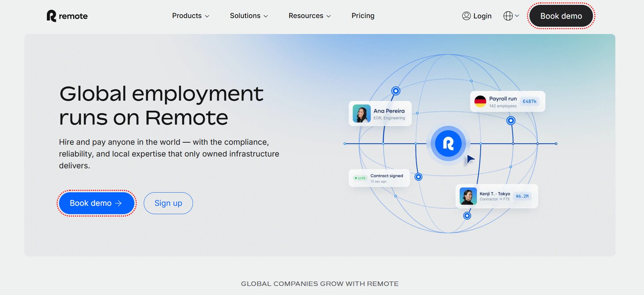Click the Remote logo in the header
Image resolution: width=644 pixels, height=295 pixels.
(67, 16)
